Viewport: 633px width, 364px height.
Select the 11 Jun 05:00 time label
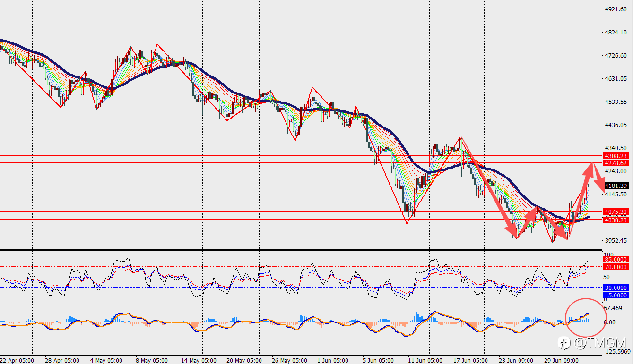pyautogui.click(x=424, y=360)
